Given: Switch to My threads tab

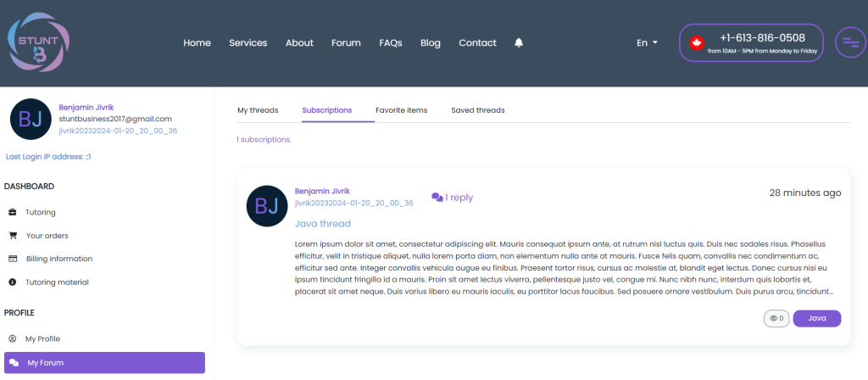Looking at the screenshot, I should tap(258, 110).
